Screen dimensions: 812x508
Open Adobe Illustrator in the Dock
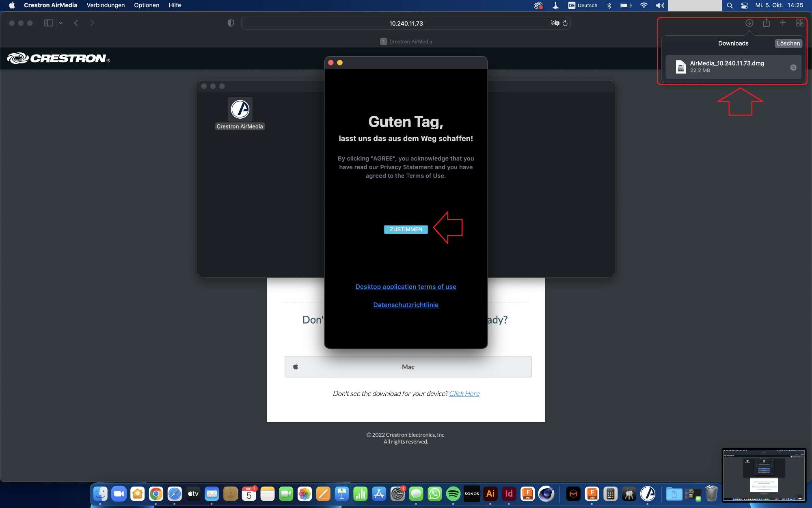490,494
